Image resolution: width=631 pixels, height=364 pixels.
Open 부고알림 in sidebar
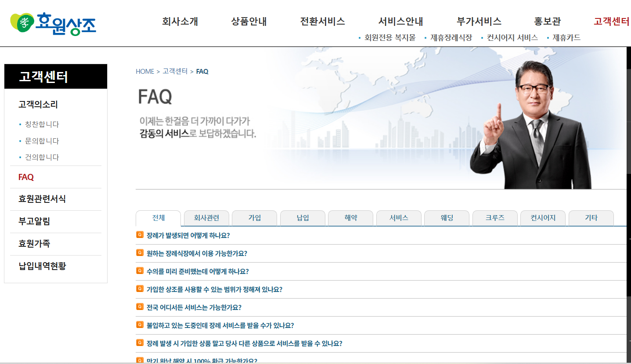[34, 221]
